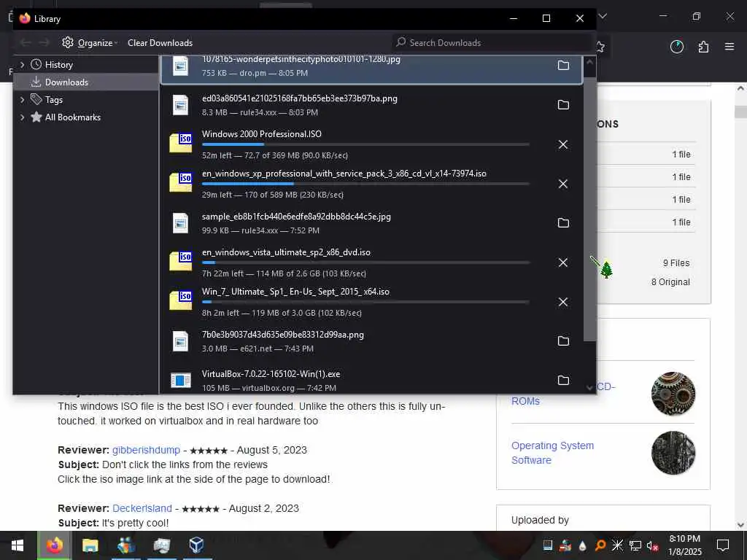Click the gears collection thumbnail image

click(673, 394)
